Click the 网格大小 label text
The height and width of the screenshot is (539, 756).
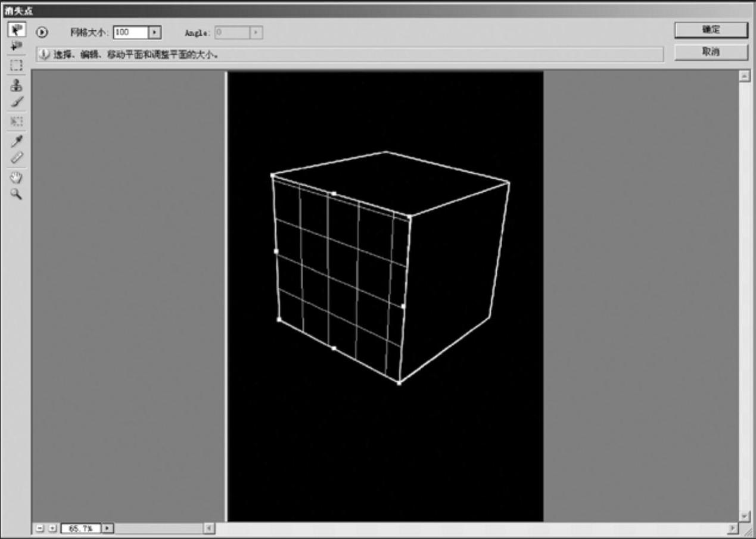click(90, 32)
